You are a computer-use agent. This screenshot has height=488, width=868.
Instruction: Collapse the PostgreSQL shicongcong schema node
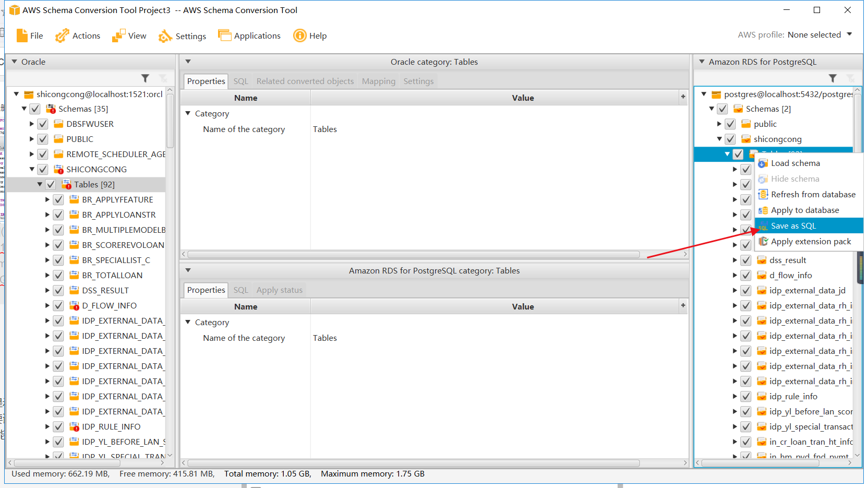pos(719,139)
